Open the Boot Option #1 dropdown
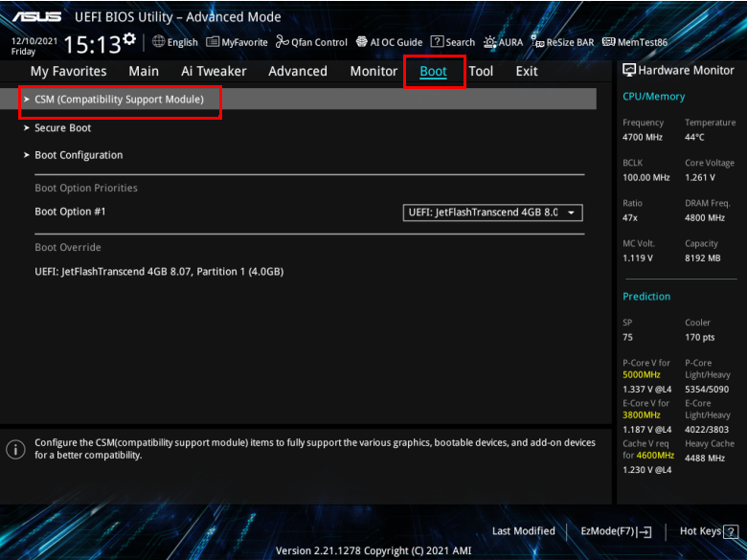 (492, 213)
